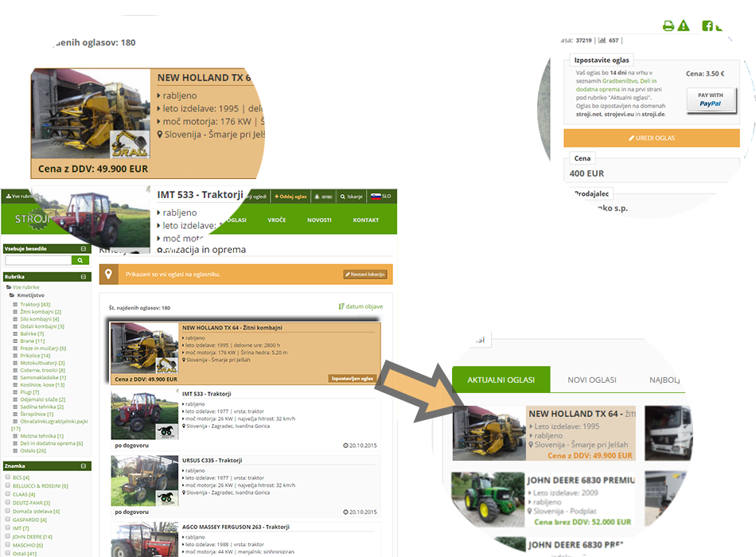This screenshot has width=756, height=557.
Task: Open the KONTAKT menu item
Action: point(365,220)
